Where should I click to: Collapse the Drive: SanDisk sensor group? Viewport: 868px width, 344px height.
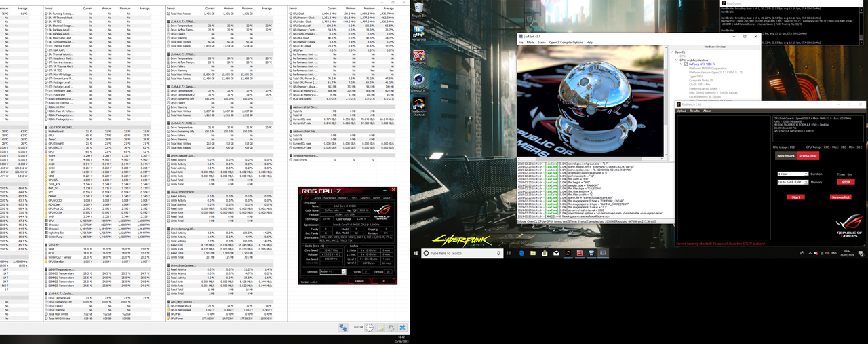click(220, 155)
